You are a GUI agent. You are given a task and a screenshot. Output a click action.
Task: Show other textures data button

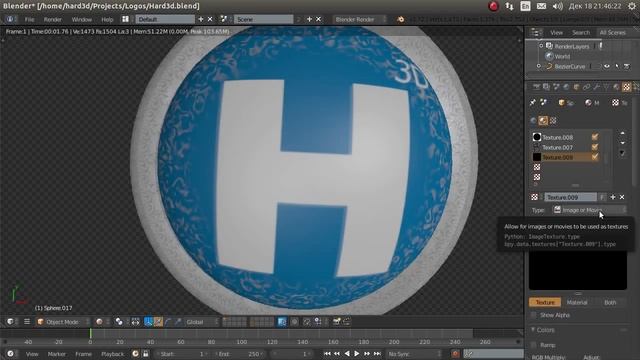[x=553, y=120]
